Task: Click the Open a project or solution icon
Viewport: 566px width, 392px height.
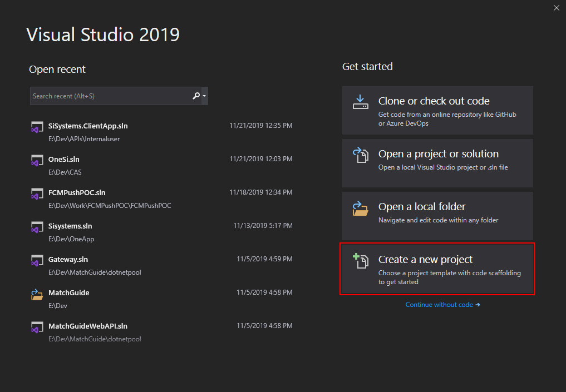Action: (x=360, y=155)
